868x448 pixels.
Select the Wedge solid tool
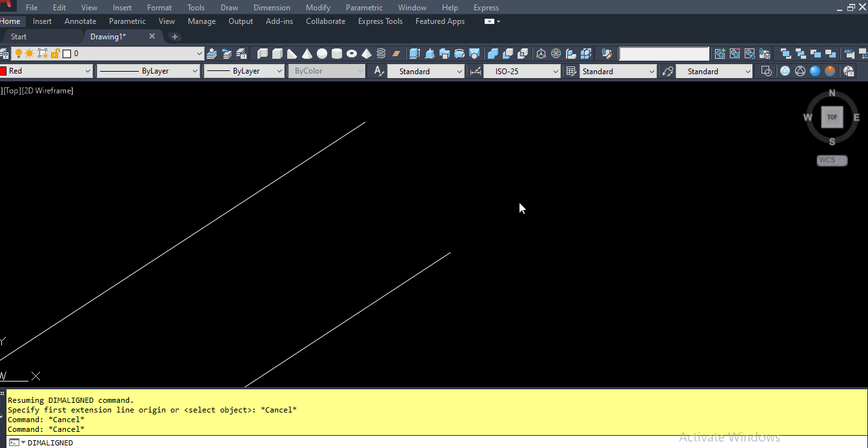pos(292,54)
